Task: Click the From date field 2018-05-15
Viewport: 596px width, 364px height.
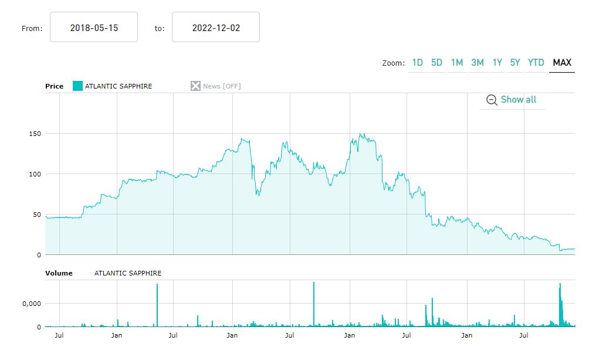Action: point(94,28)
